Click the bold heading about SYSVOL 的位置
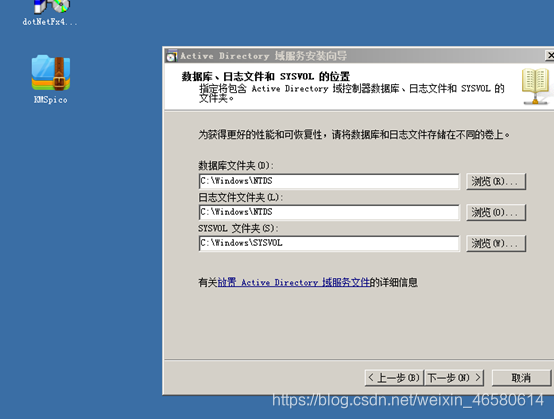 coord(265,76)
